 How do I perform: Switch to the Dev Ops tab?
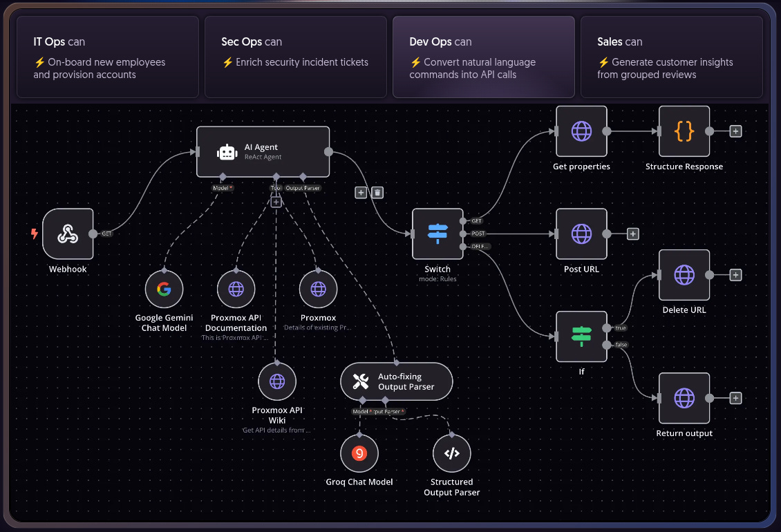[x=483, y=57]
